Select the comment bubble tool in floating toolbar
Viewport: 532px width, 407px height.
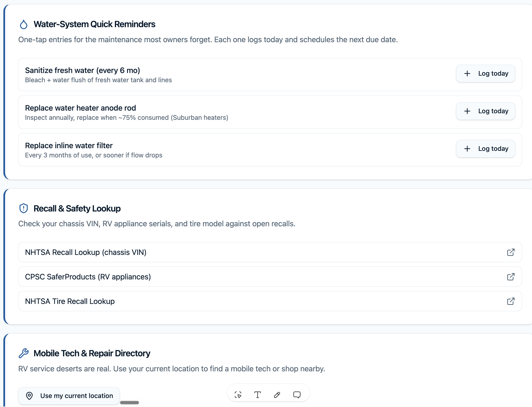(x=297, y=395)
